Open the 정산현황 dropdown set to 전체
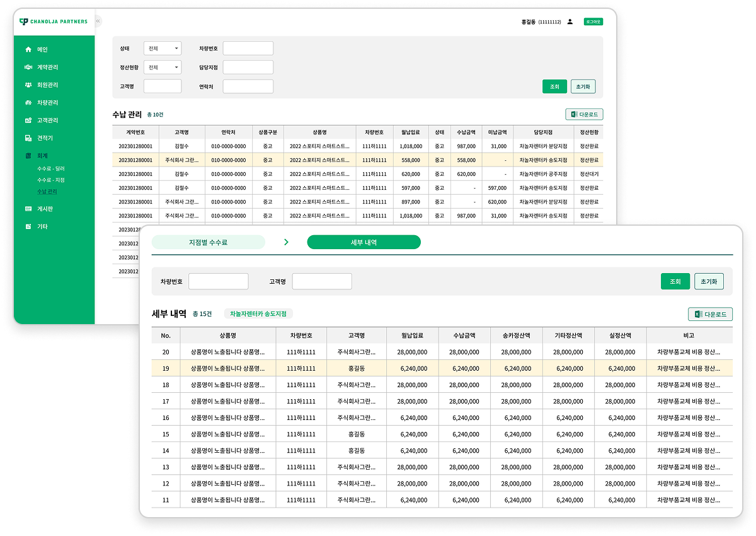This screenshot has width=756, height=536. [163, 67]
